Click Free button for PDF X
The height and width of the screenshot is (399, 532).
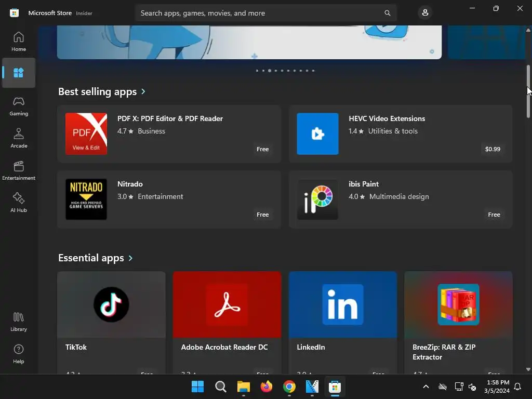click(x=262, y=149)
